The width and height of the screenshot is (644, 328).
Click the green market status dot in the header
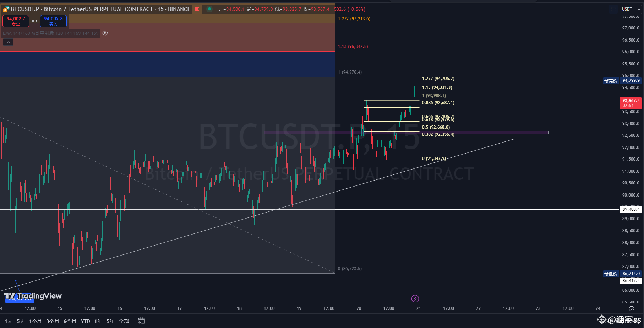pyautogui.click(x=209, y=9)
